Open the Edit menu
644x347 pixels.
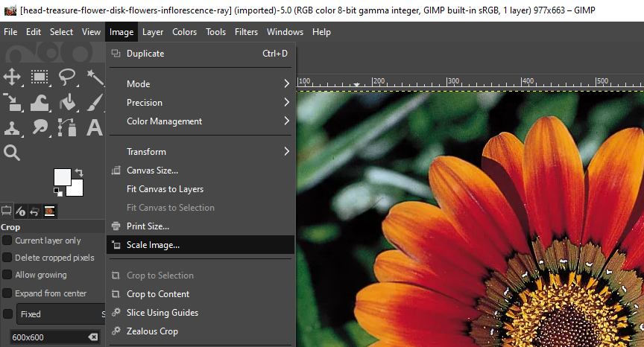[x=34, y=32]
